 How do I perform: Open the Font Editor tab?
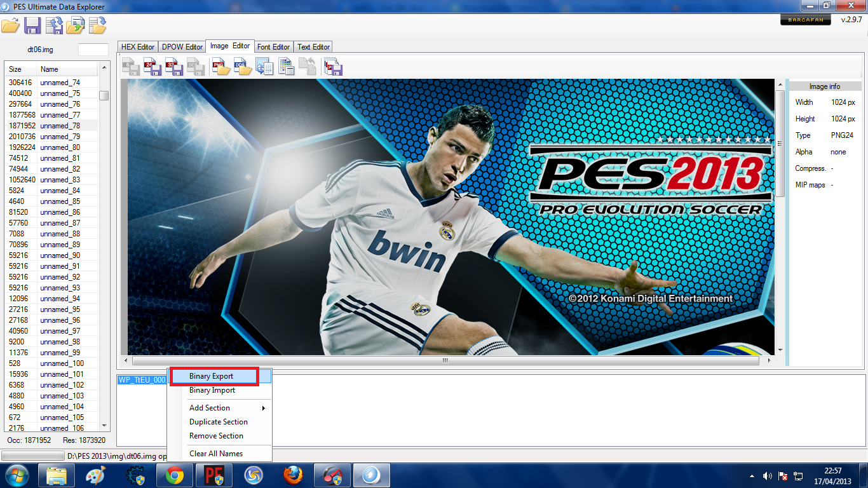click(273, 47)
